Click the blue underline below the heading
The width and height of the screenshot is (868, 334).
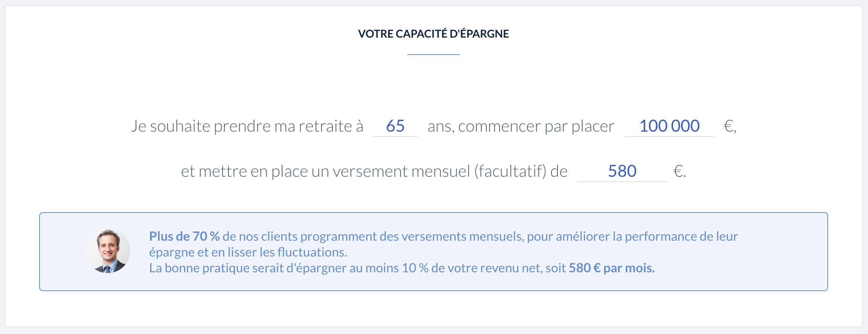coord(433,55)
